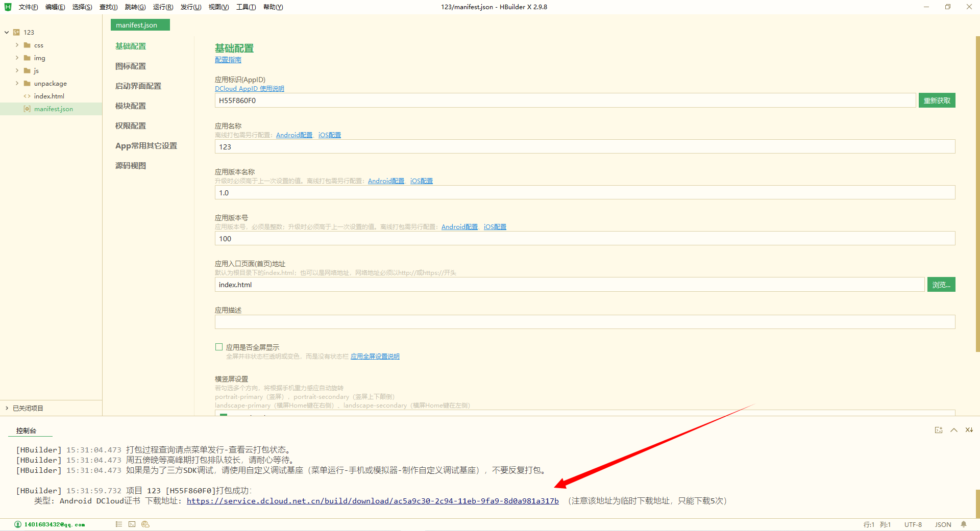
Task: Click the JSON language mode in status bar
Action: pos(943,524)
